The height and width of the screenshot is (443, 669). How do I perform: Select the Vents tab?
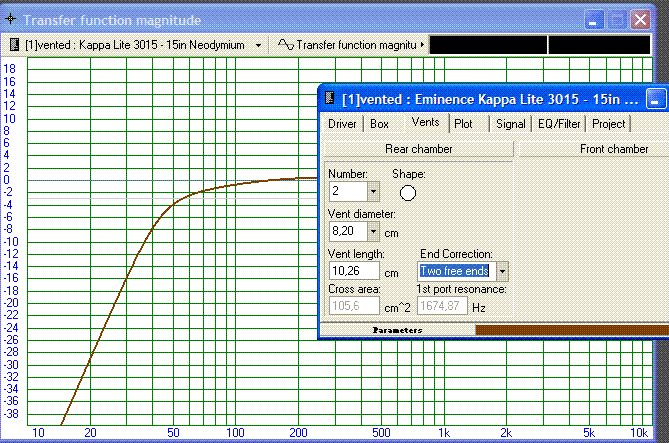click(425, 122)
